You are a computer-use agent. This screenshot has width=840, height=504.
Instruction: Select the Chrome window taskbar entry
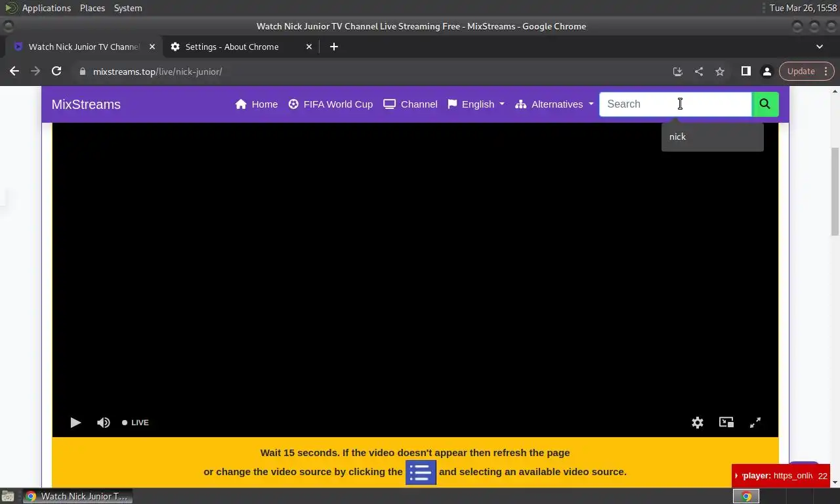78,496
